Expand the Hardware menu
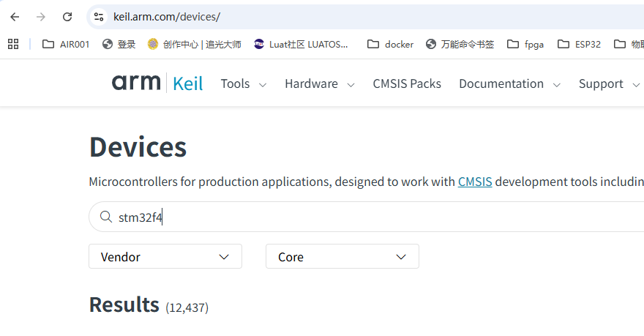The height and width of the screenshot is (336, 644). click(320, 83)
